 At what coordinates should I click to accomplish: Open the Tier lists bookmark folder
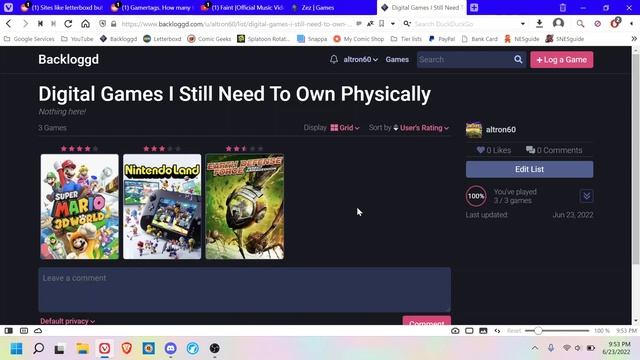tap(407, 39)
